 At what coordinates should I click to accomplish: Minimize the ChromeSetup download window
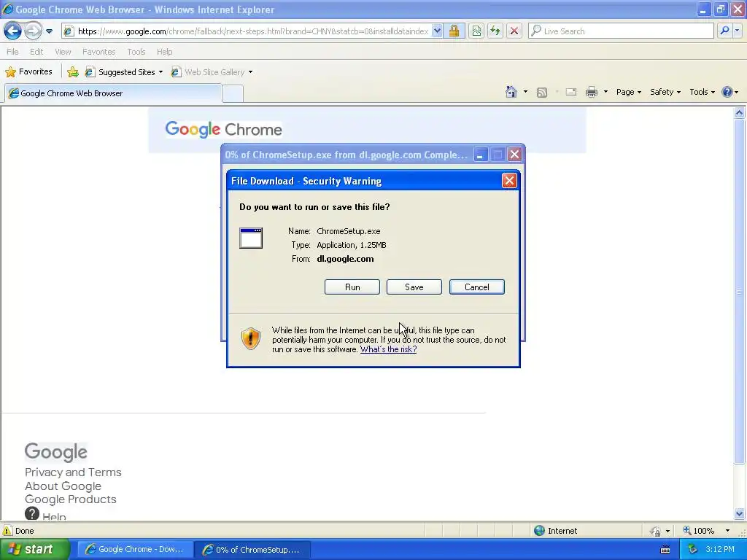[x=480, y=155]
